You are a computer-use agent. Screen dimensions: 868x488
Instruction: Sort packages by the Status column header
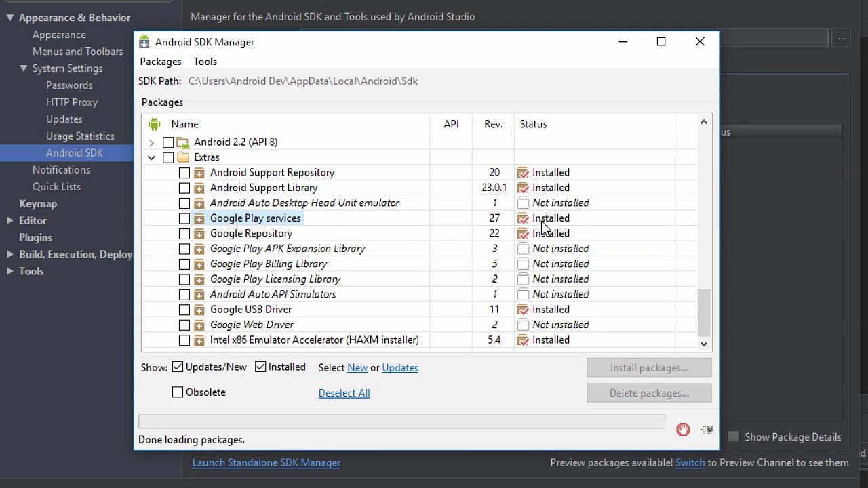[533, 124]
